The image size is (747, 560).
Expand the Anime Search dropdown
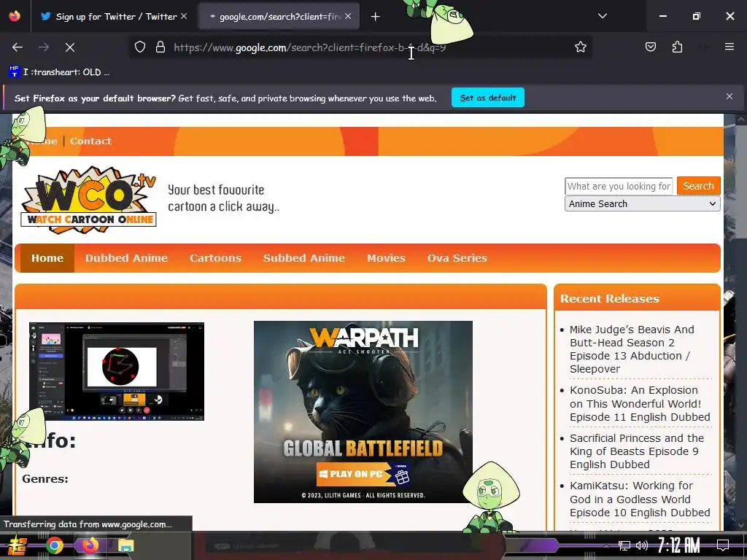tap(642, 204)
